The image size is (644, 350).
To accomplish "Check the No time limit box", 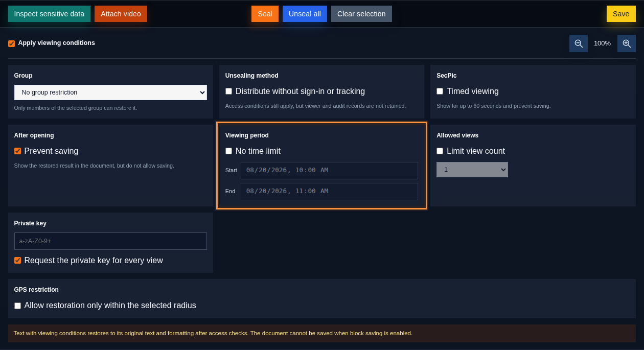I will [228, 151].
